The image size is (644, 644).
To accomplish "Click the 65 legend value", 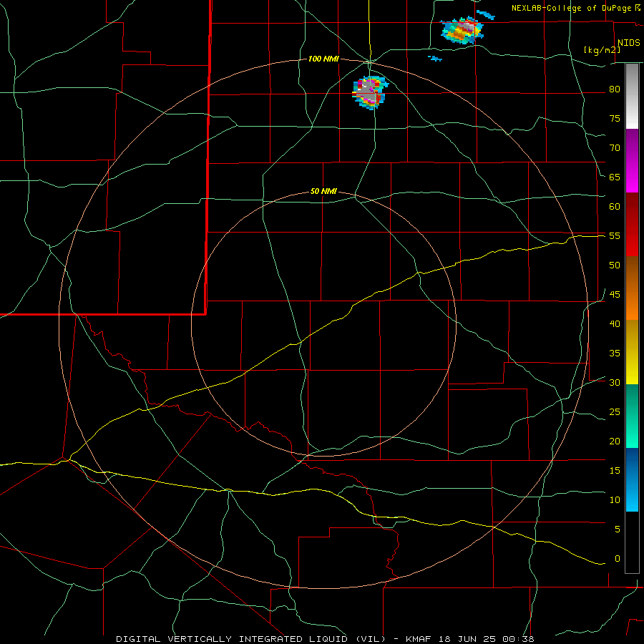I will tap(615, 177).
